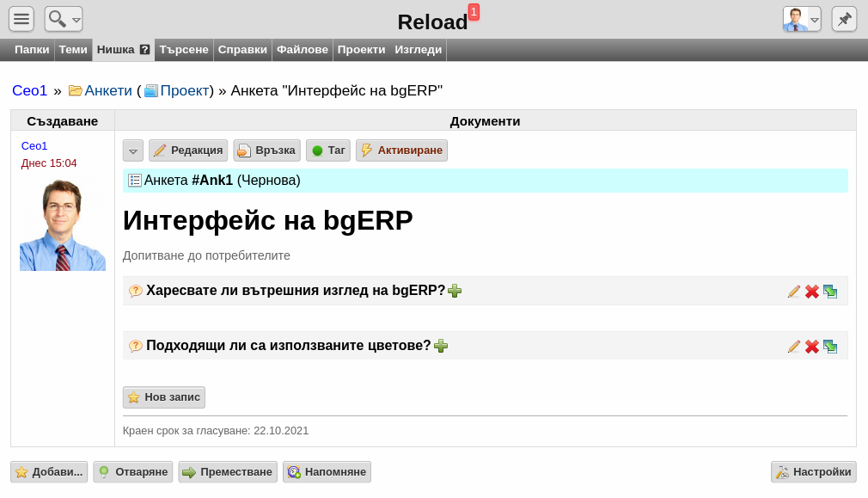Open the user avatar dropdown menu
The image size is (868, 498).
point(802,20)
